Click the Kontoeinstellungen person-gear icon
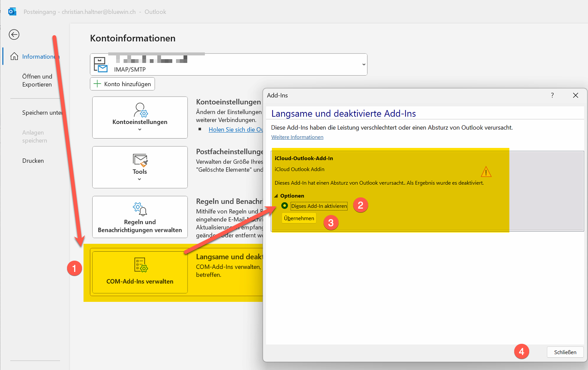The image size is (588, 370). click(x=140, y=110)
